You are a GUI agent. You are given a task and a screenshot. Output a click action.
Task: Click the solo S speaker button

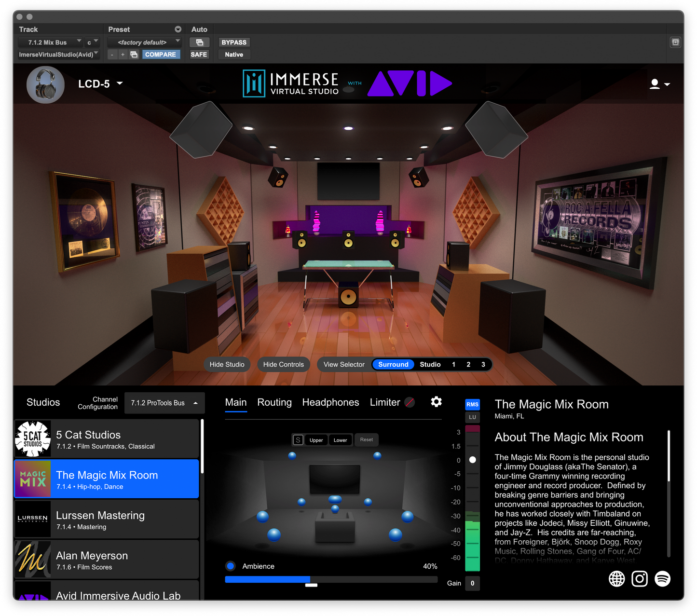point(298,440)
